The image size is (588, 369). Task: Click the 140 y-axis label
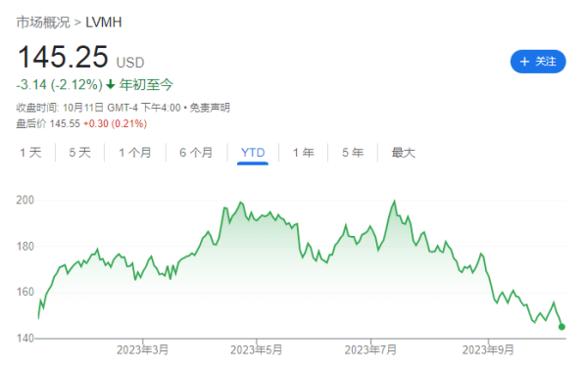(25, 339)
